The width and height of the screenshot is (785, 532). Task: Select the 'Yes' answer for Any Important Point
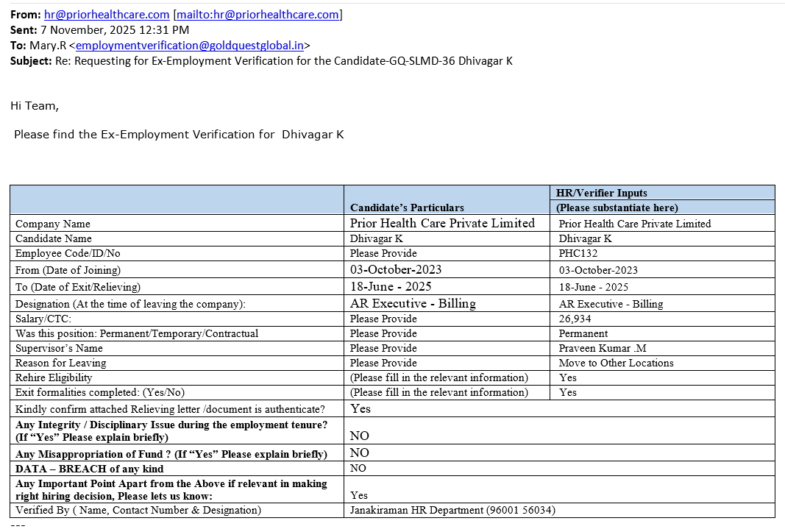358,495
